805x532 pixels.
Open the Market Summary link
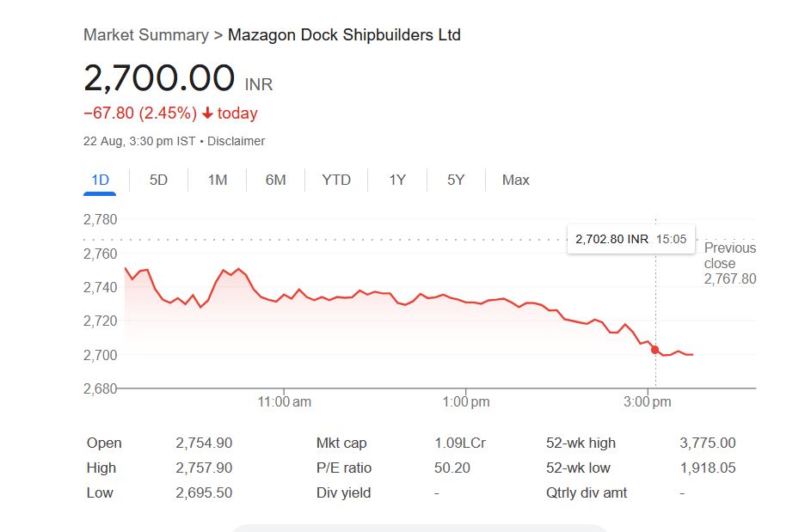tap(145, 35)
